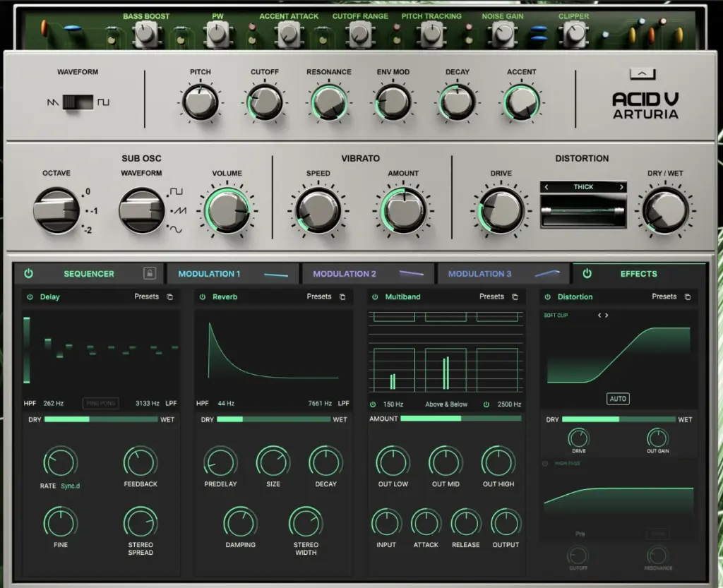This screenshot has width=723, height=588.
Task: Click the PITCH knob
Action: [x=200, y=102]
